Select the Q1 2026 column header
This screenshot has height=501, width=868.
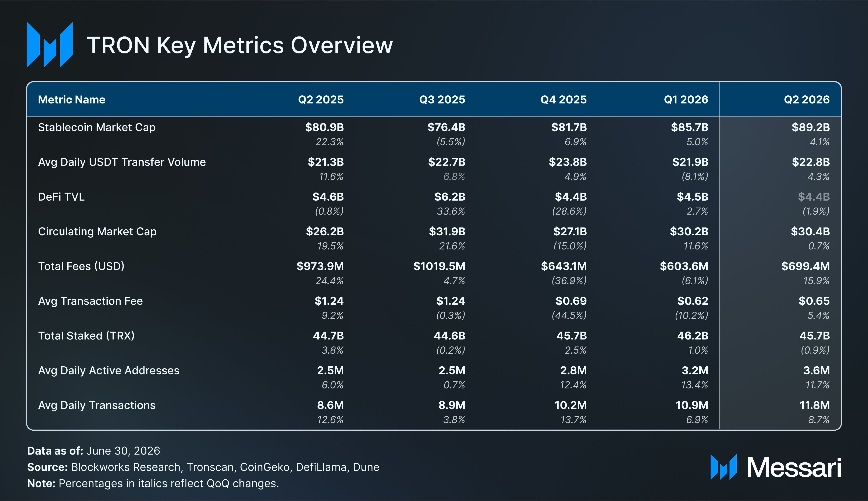[686, 99]
